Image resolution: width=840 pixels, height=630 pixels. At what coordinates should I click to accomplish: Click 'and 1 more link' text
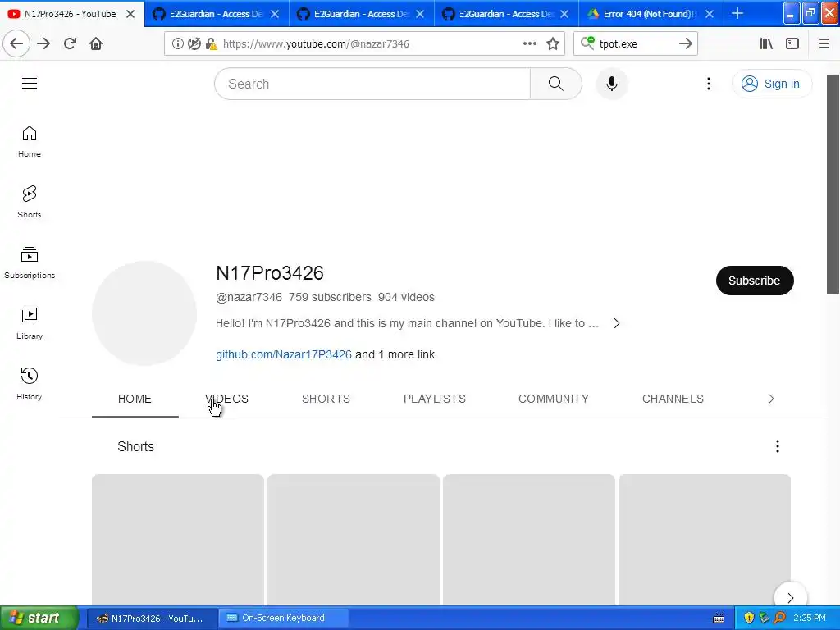[x=395, y=354]
